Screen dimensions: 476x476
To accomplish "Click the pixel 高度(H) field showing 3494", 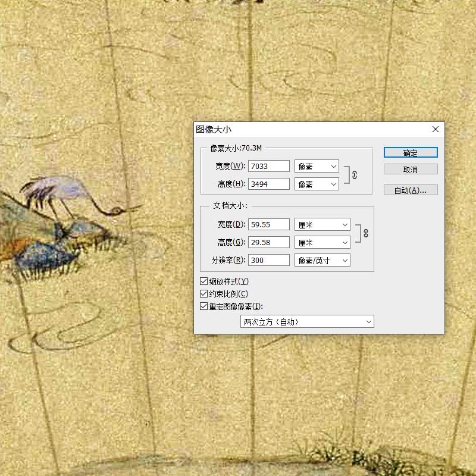I will pyautogui.click(x=269, y=184).
